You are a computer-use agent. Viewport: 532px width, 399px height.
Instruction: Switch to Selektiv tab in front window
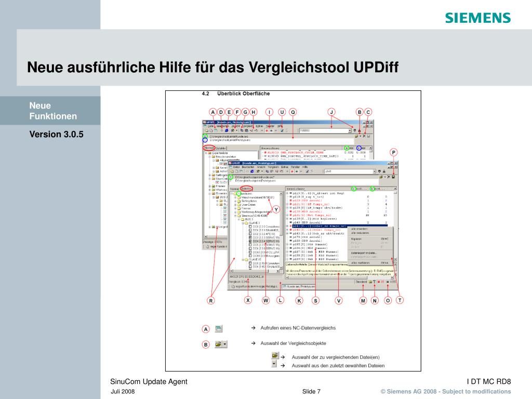(x=246, y=189)
